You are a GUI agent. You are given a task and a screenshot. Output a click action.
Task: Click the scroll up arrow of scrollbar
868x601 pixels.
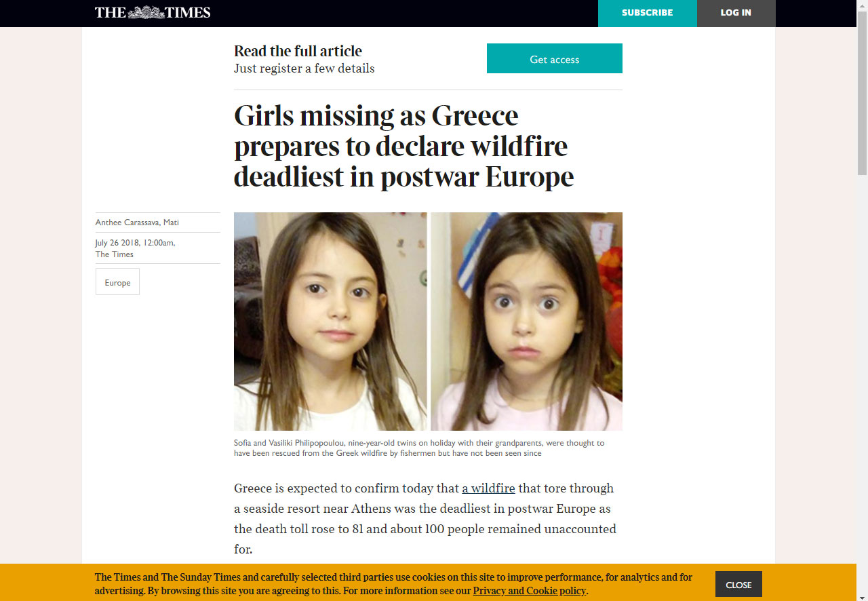coord(862,5)
